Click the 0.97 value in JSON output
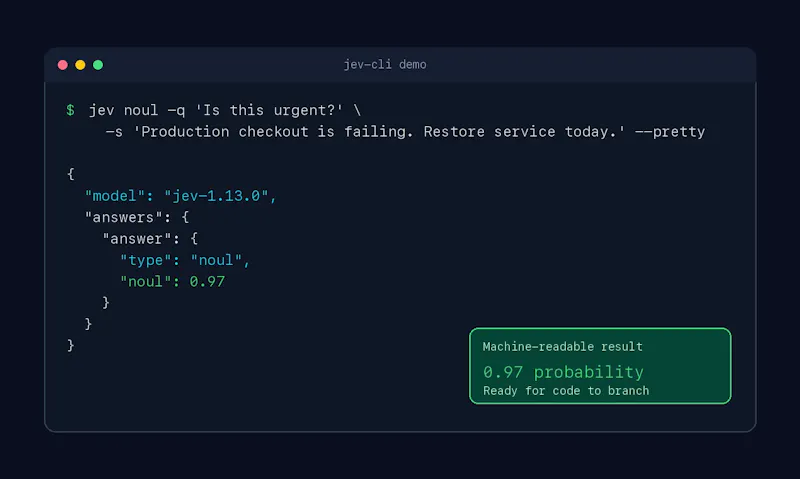 pos(207,282)
